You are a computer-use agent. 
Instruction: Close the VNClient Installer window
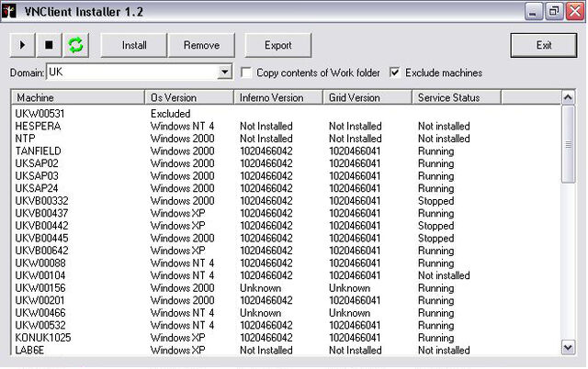click(575, 11)
